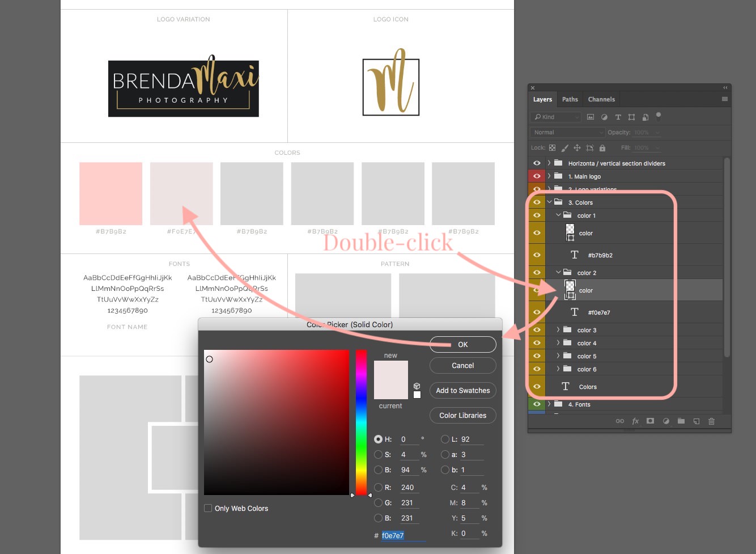This screenshot has height=554, width=756.
Task: Open Color Libraries
Action: (x=463, y=415)
